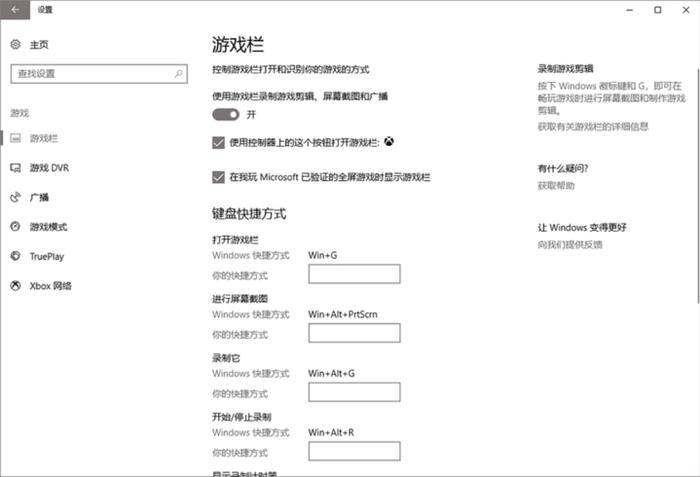700x477 pixels.
Task: Select the 游戏 DVR sidebar icon
Action: pyautogui.click(x=16, y=167)
